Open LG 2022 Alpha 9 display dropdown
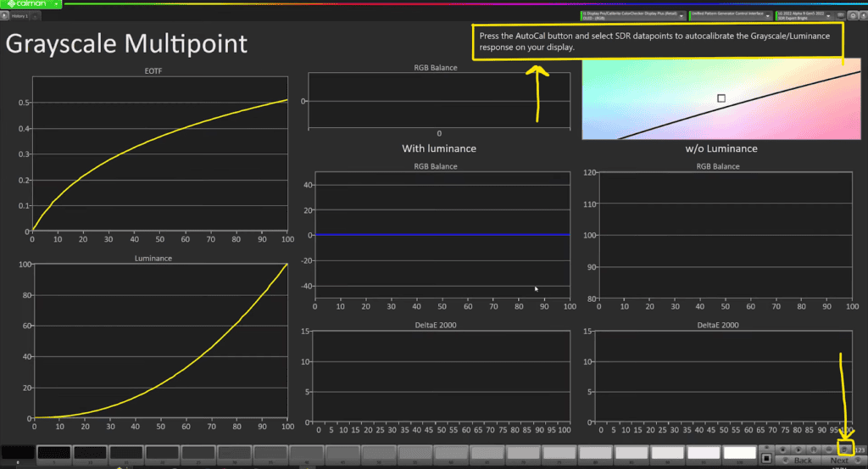Image resolution: width=868 pixels, height=469 pixels. pos(805,15)
